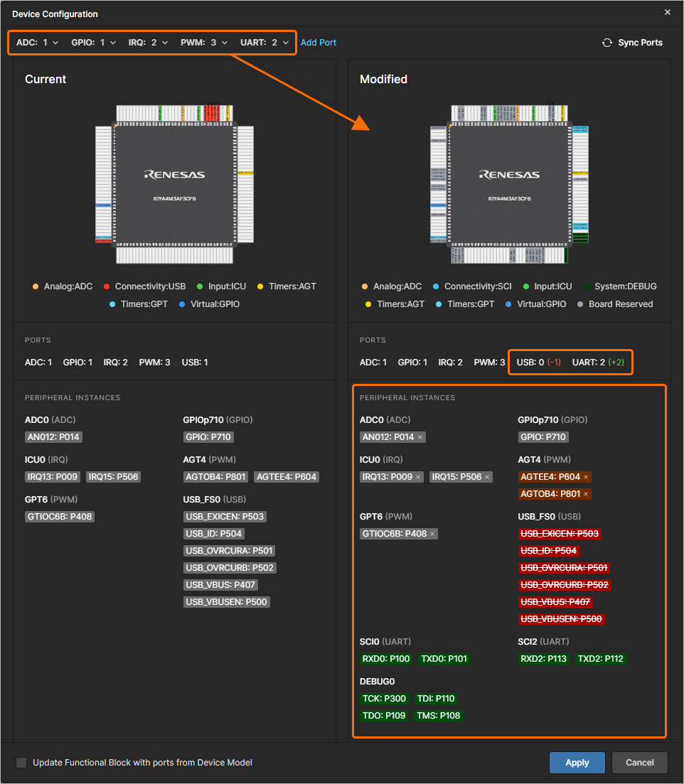The width and height of the screenshot is (684, 784).
Task: Enable Update Functional Block with ports checkbox
Action: 21,763
